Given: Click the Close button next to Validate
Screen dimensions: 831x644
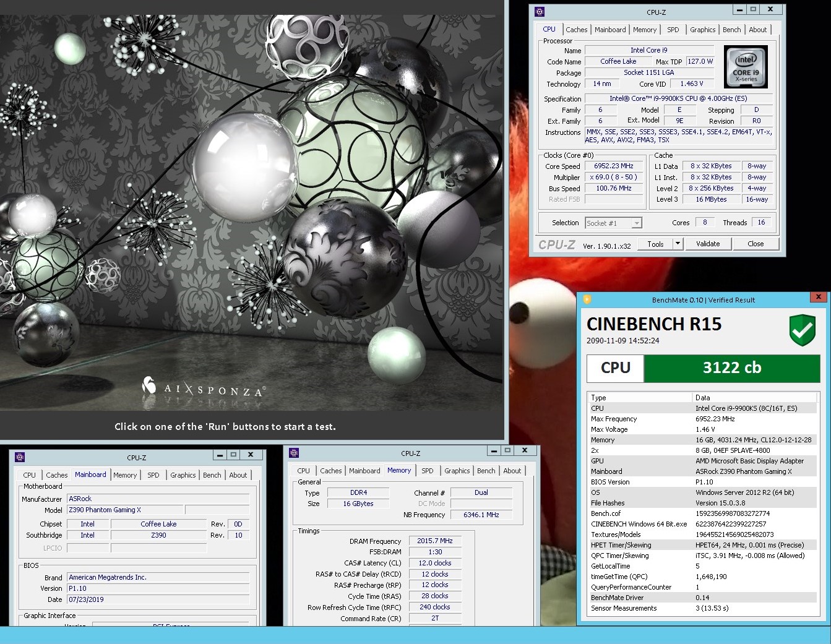Looking at the screenshot, I should (x=755, y=244).
